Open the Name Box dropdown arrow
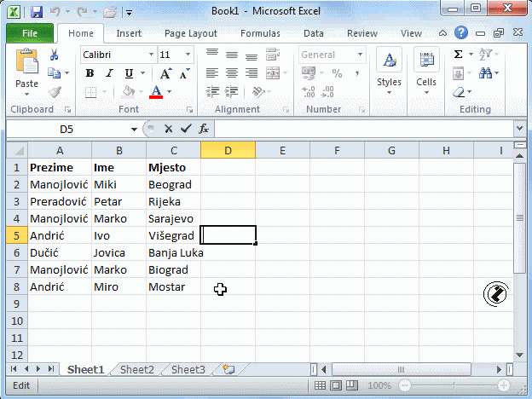Viewport: 532px width, 399px height. click(x=134, y=130)
